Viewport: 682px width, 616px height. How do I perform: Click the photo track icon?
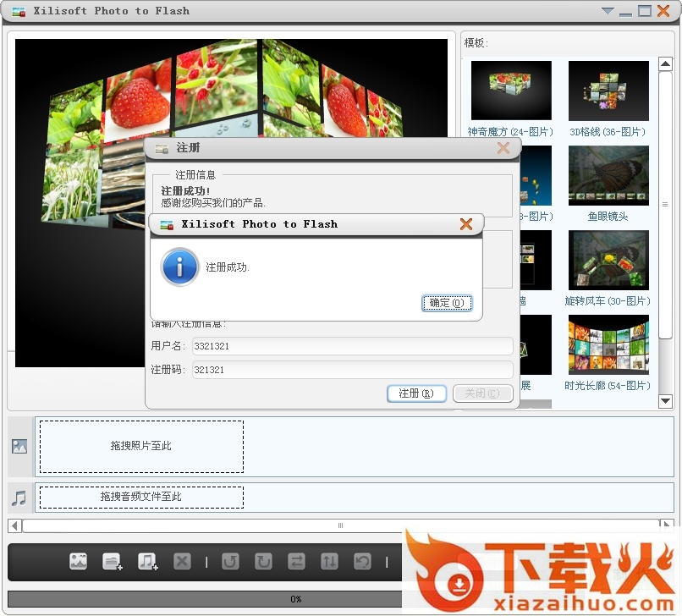click(x=19, y=446)
